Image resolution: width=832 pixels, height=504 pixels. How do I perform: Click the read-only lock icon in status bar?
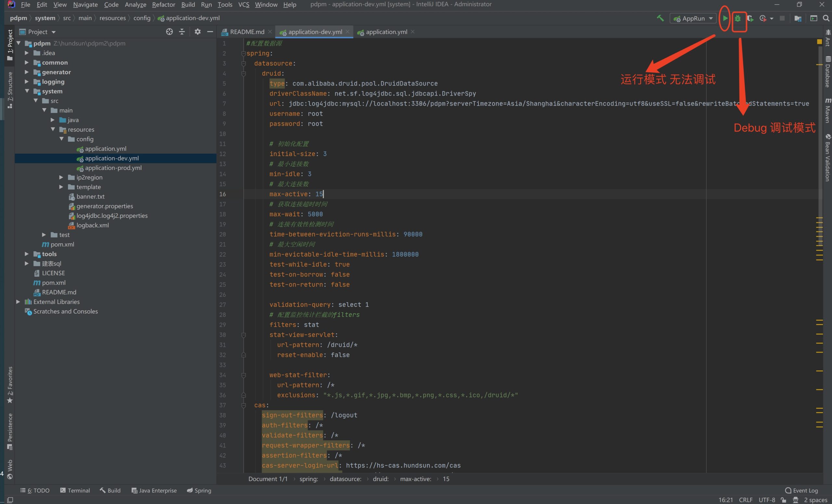click(783, 500)
